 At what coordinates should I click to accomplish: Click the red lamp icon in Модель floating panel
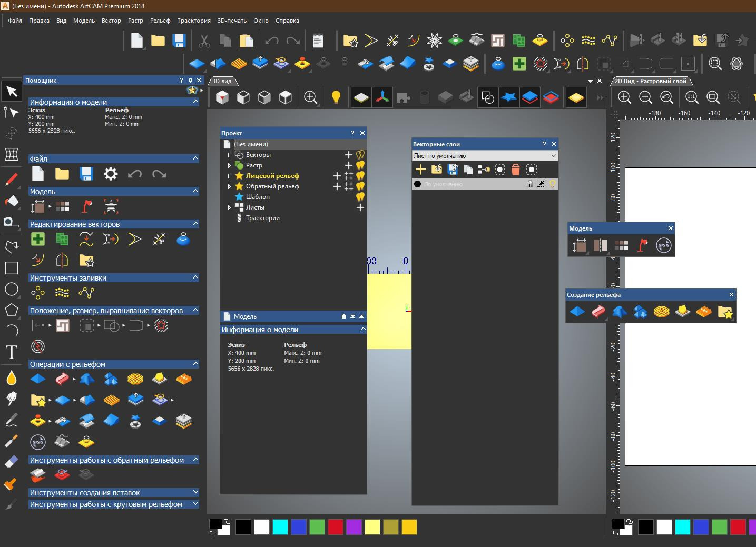(642, 245)
